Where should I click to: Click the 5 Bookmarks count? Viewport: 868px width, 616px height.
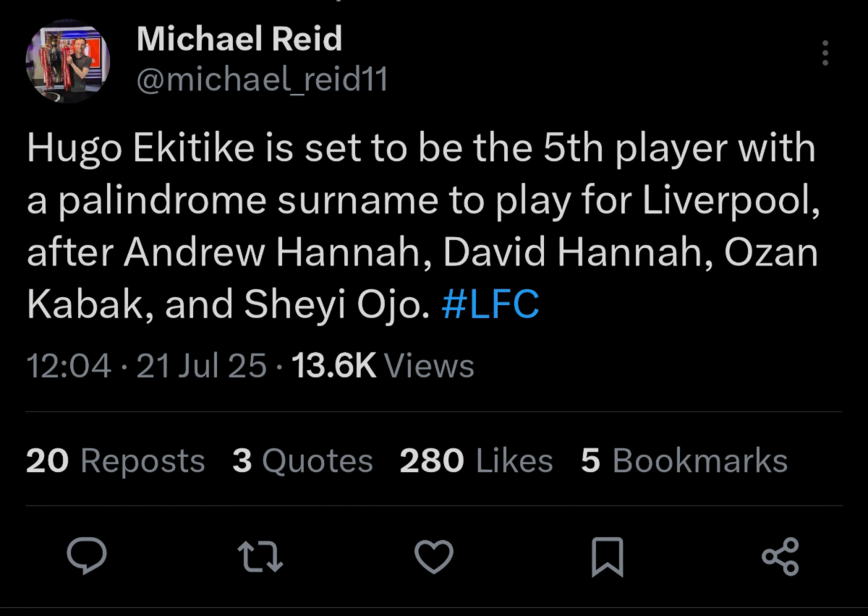(684, 461)
